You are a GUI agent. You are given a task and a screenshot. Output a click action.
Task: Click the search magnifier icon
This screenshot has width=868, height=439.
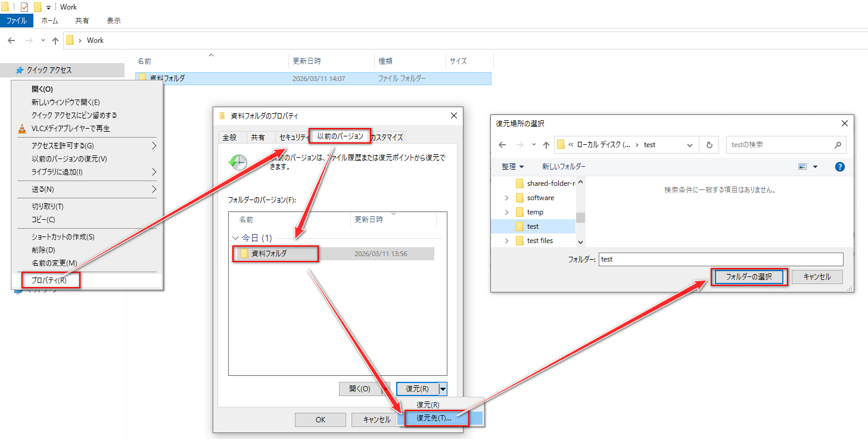(837, 145)
